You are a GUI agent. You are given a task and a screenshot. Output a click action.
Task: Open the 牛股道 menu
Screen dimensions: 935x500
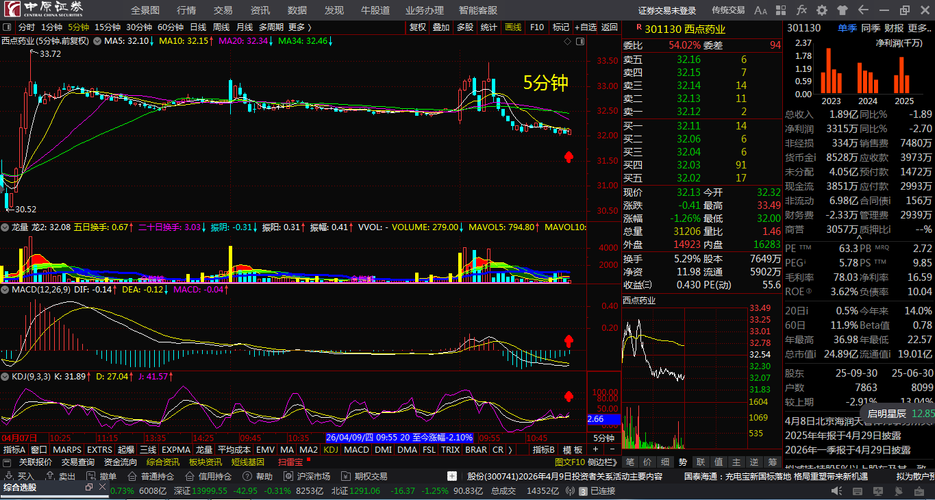point(376,10)
